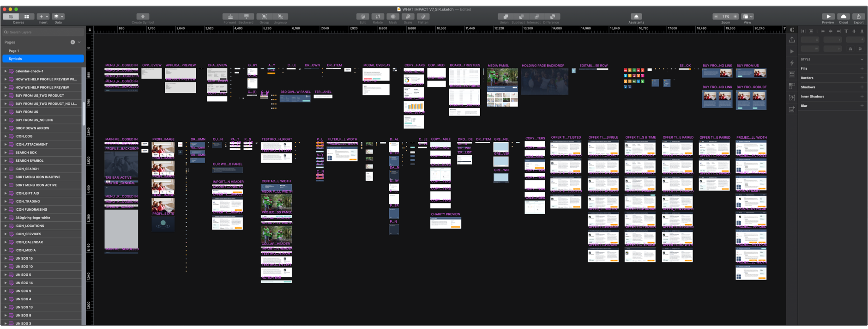Click the Flatten tool icon
The image size is (868, 329).
point(423,17)
